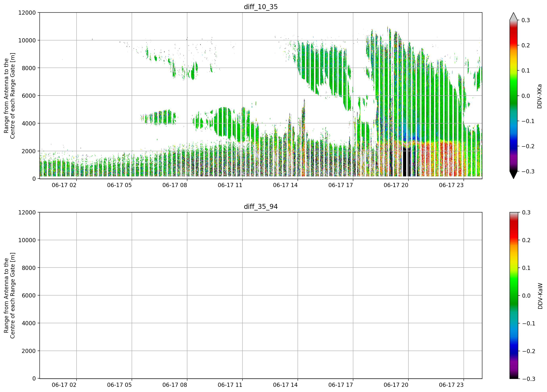Image resolution: width=547 pixels, height=392 pixels.
Task: Click the diff_35_94 plot title
Action: click(x=261, y=207)
